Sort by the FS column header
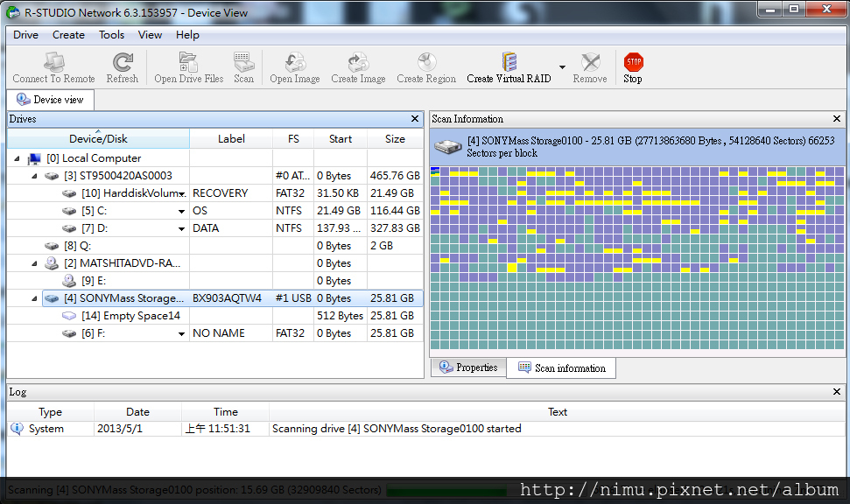This screenshot has width=850, height=504. pyautogui.click(x=293, y=139)
